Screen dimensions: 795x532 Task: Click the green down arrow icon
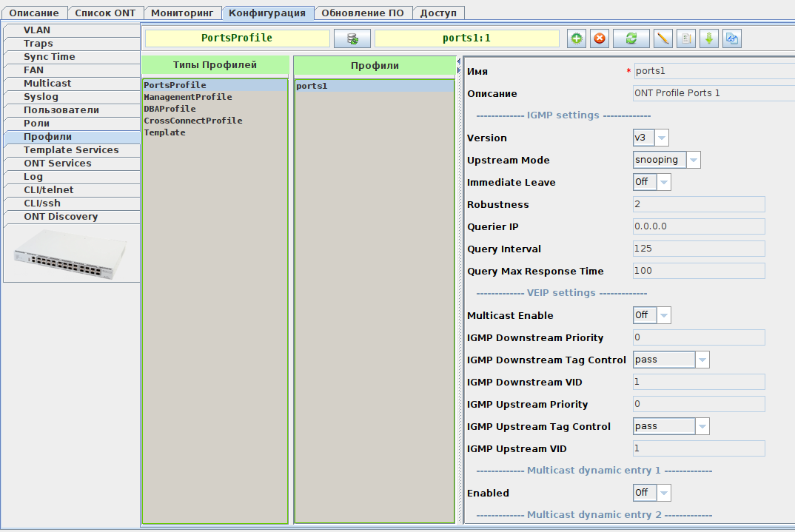[709, 38]
